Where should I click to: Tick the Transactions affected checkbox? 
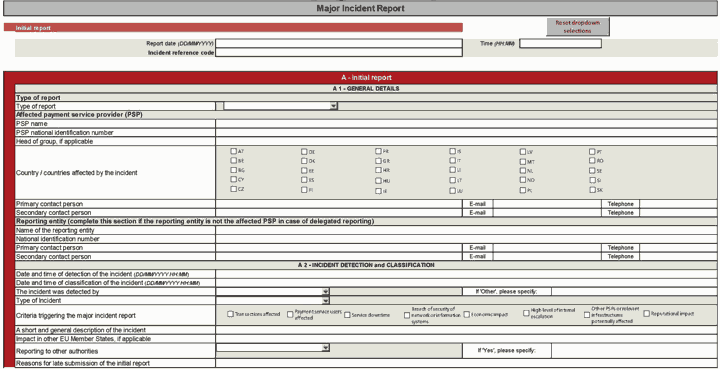pyautogui.click(x=231, y=314)
